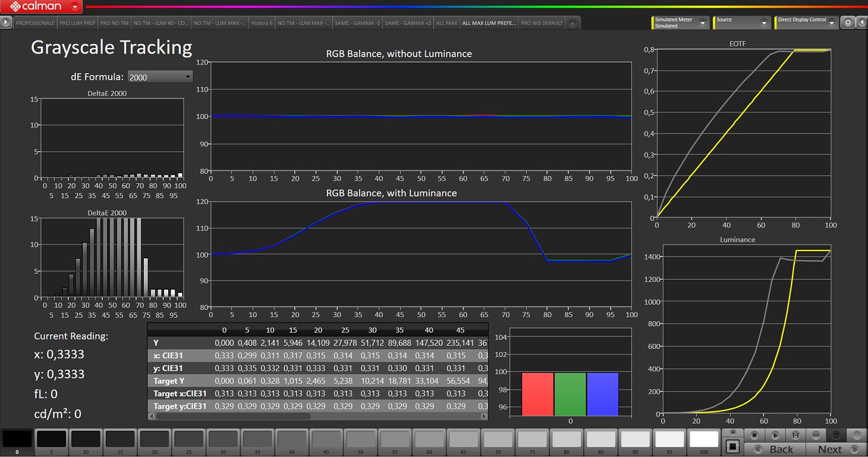Select the 20 percent gray patch
The height and width of the screenshot is (457, 868).
[x=155, y=442]
